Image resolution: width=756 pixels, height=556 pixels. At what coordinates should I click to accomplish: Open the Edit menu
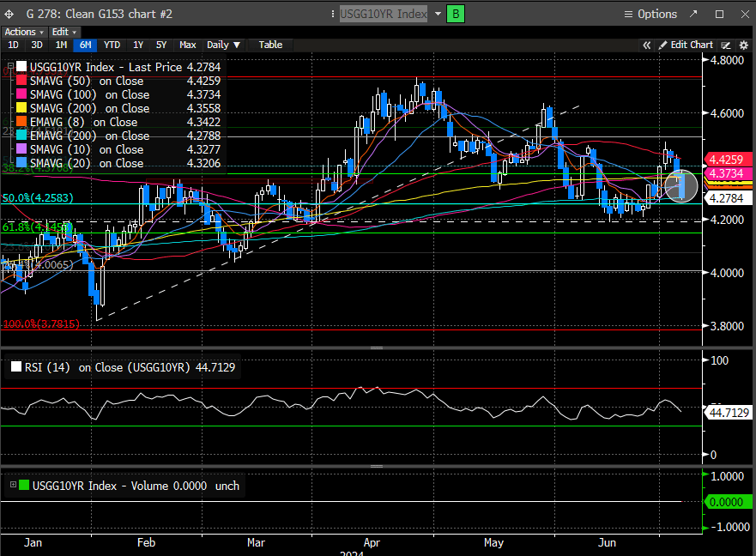(62, 32)
